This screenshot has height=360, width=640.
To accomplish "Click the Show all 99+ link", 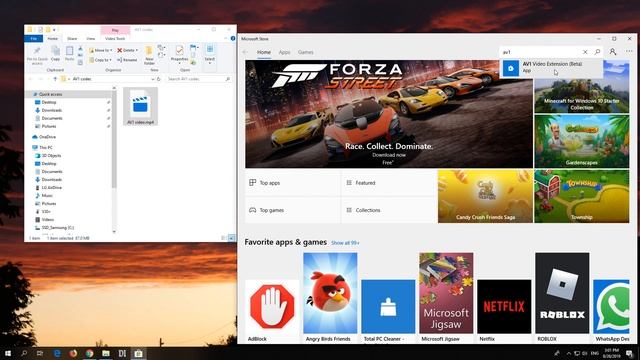I will 345,243.
